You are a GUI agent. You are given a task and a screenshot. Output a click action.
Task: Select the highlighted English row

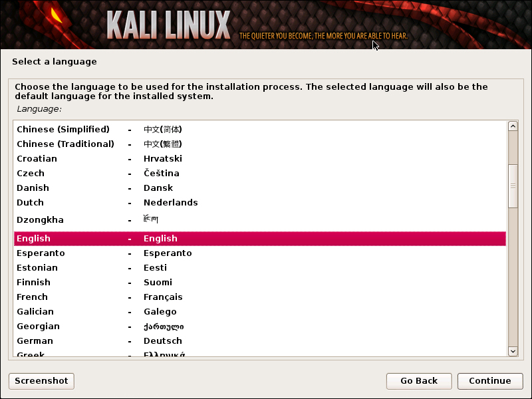point(260,239)
